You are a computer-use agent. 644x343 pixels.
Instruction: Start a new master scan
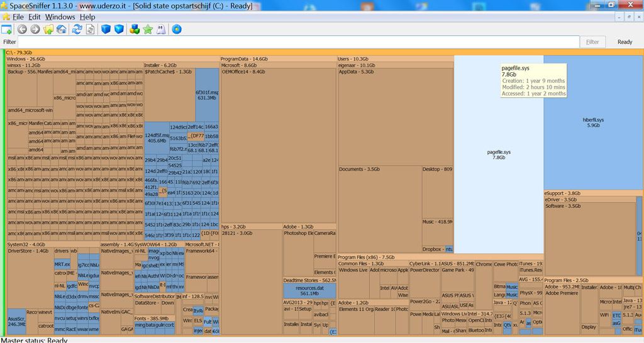[77, 30]
